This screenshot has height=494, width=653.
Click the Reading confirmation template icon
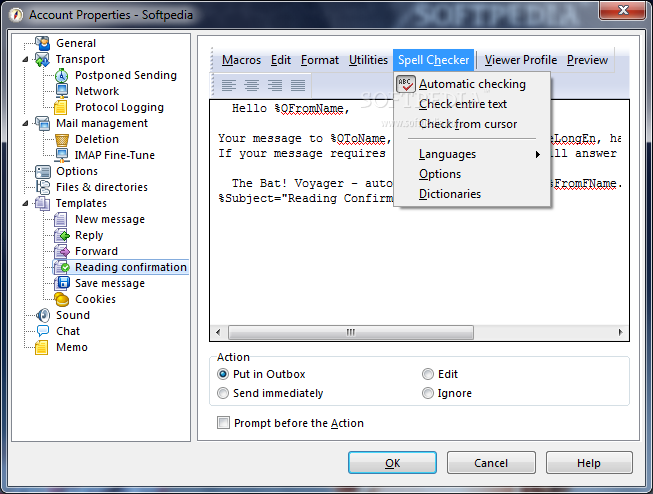click(62, 267)
